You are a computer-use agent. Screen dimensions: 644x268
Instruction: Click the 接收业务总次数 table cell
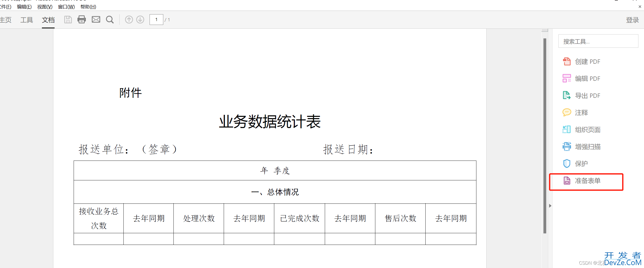pyautogui.click(x=99, y=218)
